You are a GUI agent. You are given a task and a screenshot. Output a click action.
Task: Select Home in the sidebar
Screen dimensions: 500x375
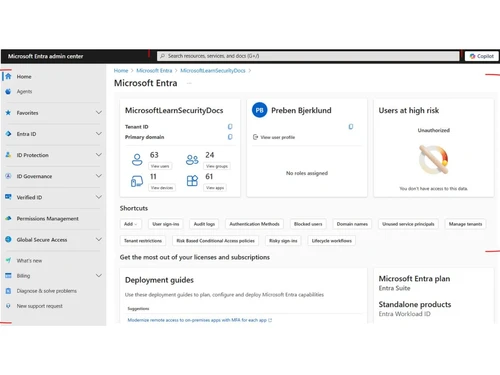24,77
